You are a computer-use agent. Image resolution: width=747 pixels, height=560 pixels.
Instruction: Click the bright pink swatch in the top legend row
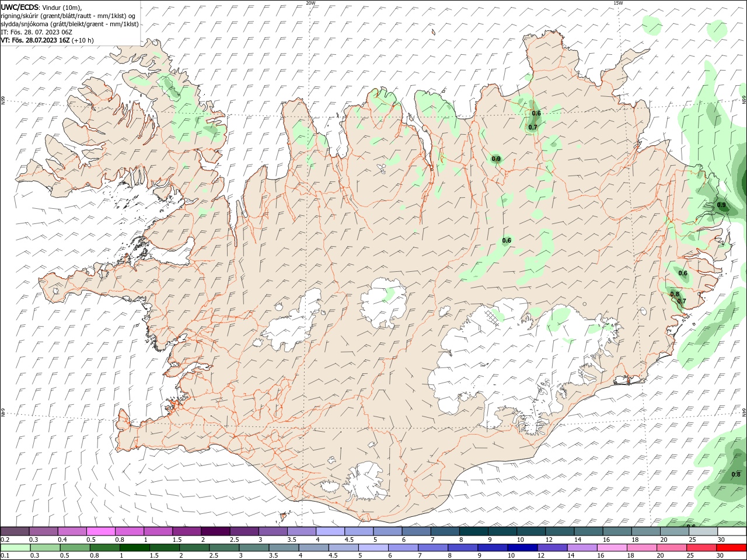pyautogui.click(x=100, y=531)
